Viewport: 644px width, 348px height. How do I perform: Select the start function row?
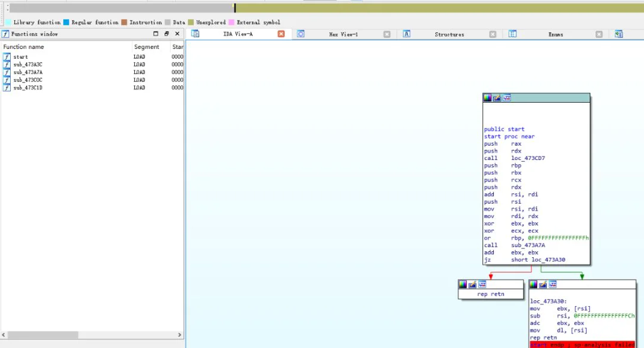click(x=92, y=57)
